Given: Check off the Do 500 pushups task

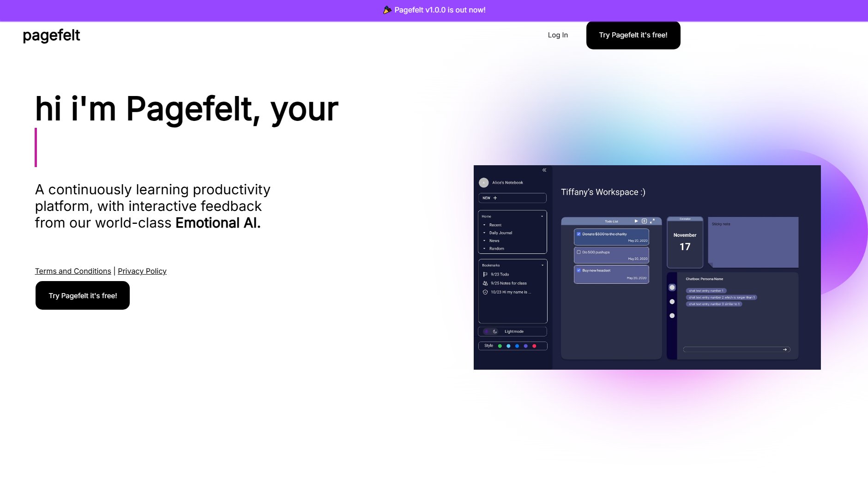Looking at the screenshot, I should pyautogui.click(x=579, y=252).
